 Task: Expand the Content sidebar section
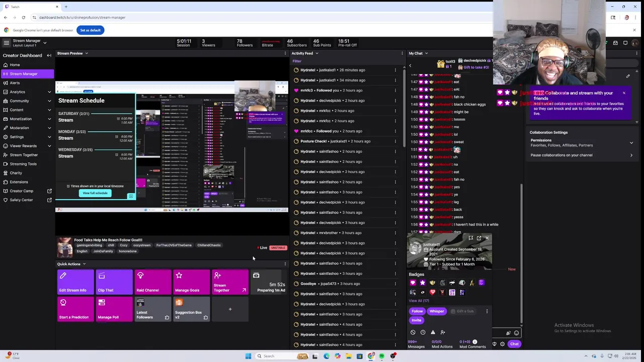[49, 110]
